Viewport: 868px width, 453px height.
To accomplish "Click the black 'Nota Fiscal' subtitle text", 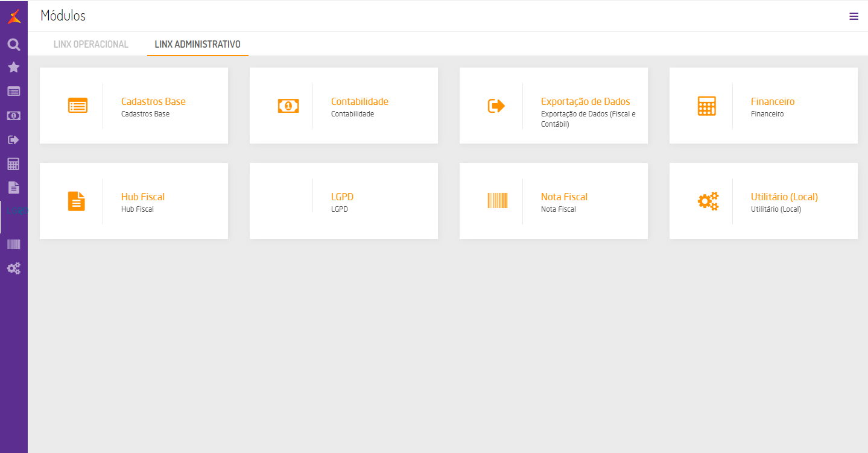I will [559, 209].
